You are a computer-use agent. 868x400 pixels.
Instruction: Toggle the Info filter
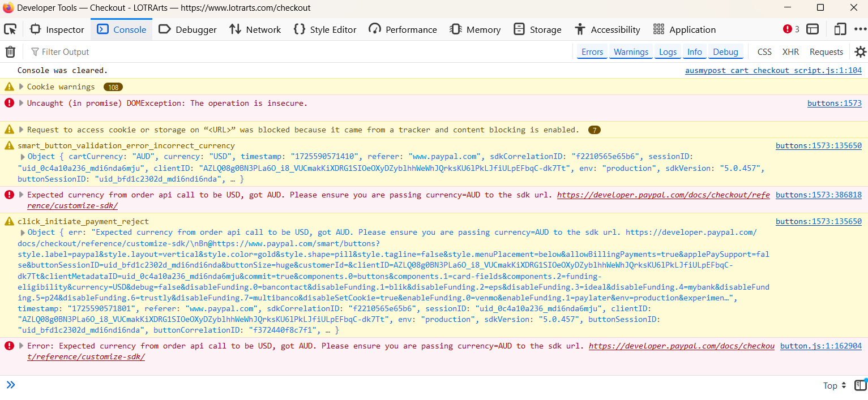pyautogui.click(x=695, y=52)
